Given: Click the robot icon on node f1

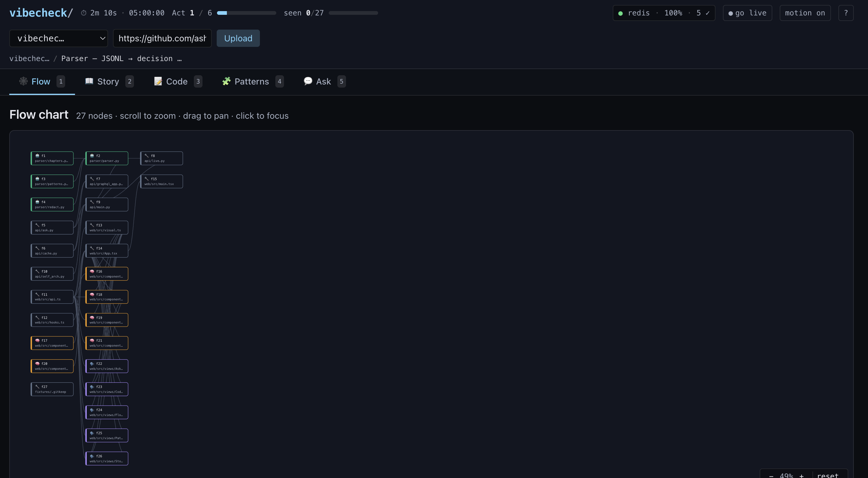Looking at the screenshot, I should 37,155.
